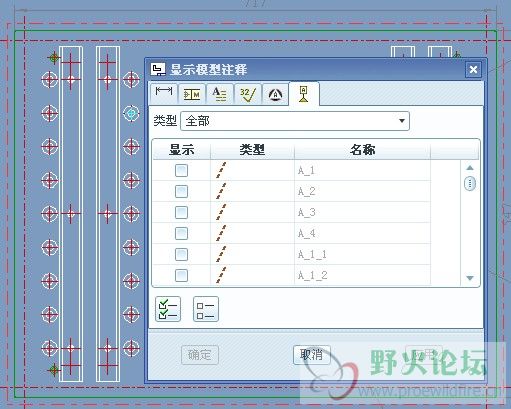
Task: Check the display box for A_1
Action: 181,171
